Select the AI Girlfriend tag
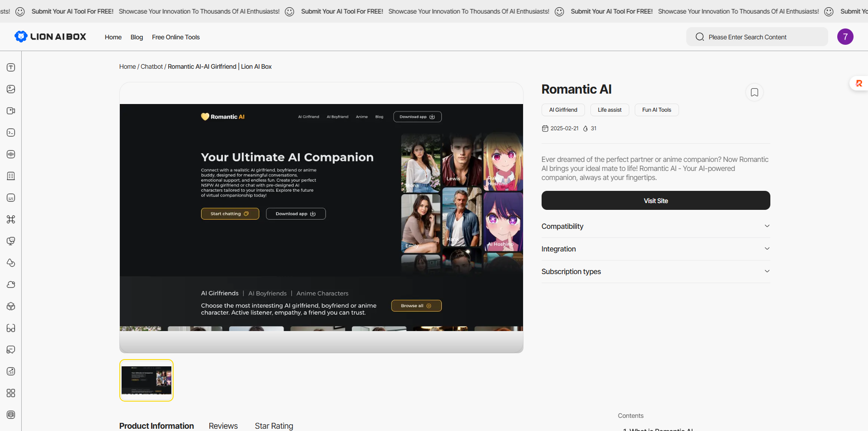 [x=563, y=110]
